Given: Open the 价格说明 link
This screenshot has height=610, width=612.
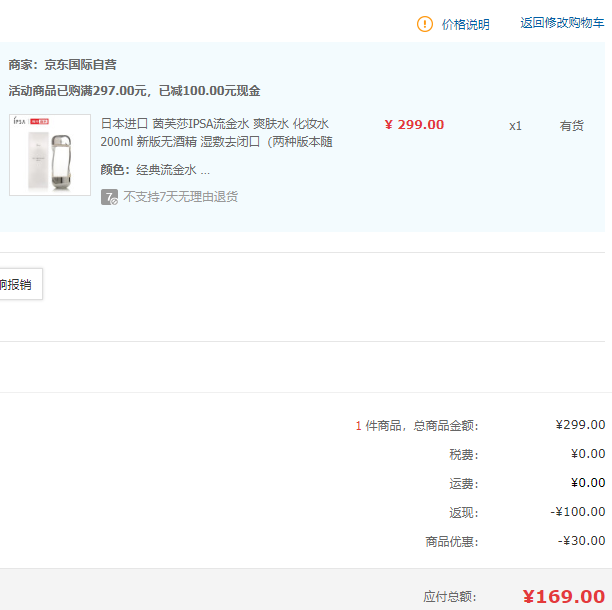Looking at the screenshot, I should 466,25.
